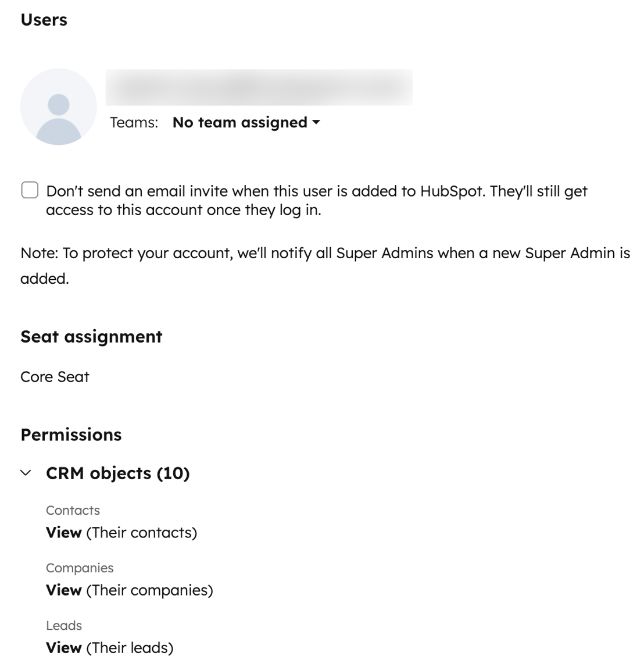Click the blurred user email field

[x=259, y=87]
